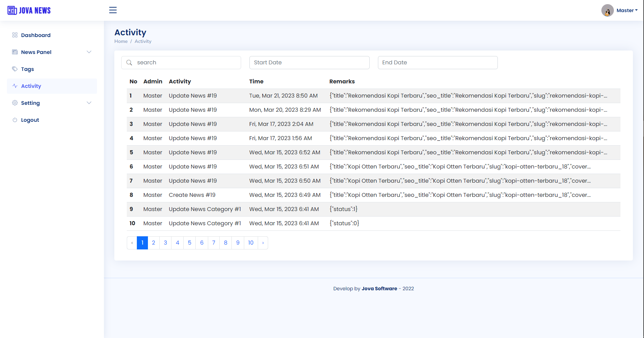
Task: Open the Tags menu item
Action: click(27, 69)
